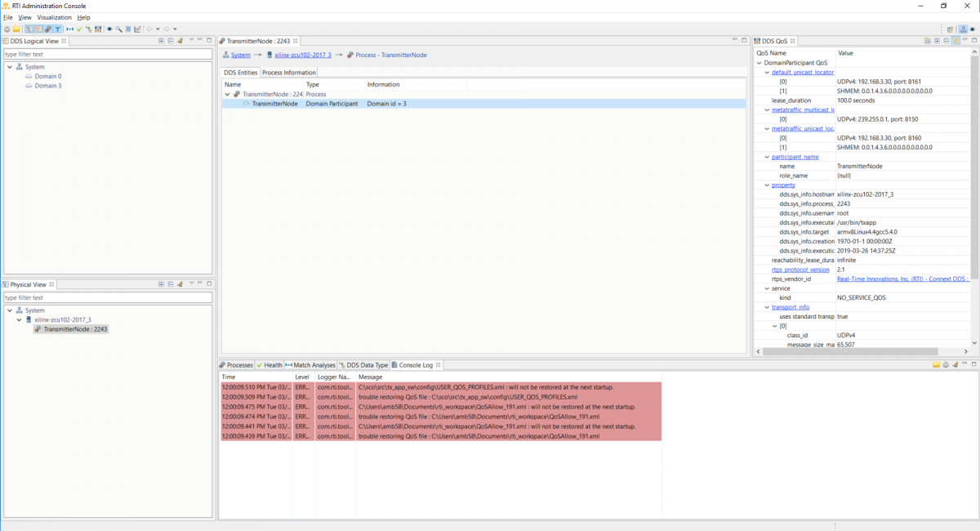Collapse TransmitterNode : 2243 process row in entities
Image resolution: width=980 pixels, height=531 pixels.
228,94
